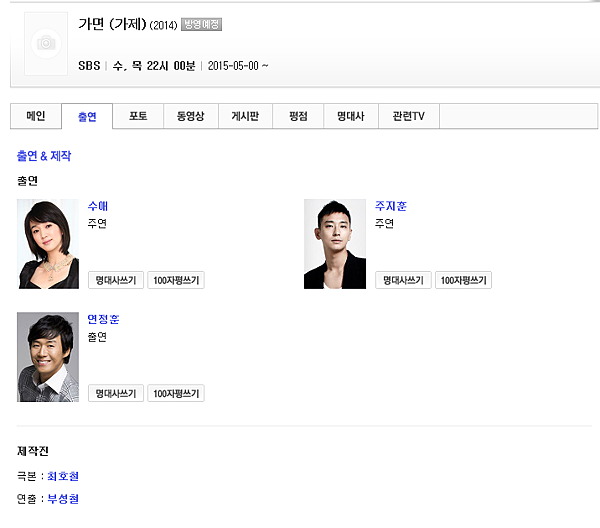Click the 방영예정 status badge
600x528 pixels.
(x=201, y=24)
